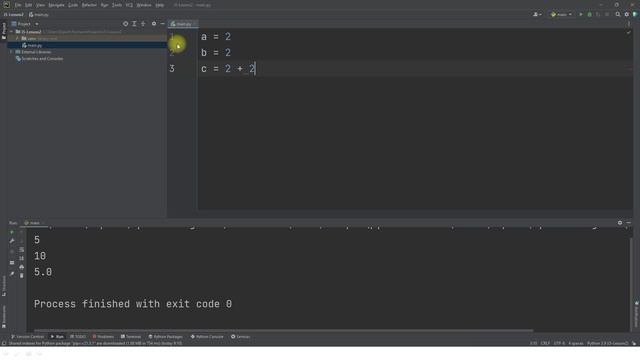Open Python Packages tool window
Image resolution: width=640 pixels, height=360 pixels.
tap(165, 337)
